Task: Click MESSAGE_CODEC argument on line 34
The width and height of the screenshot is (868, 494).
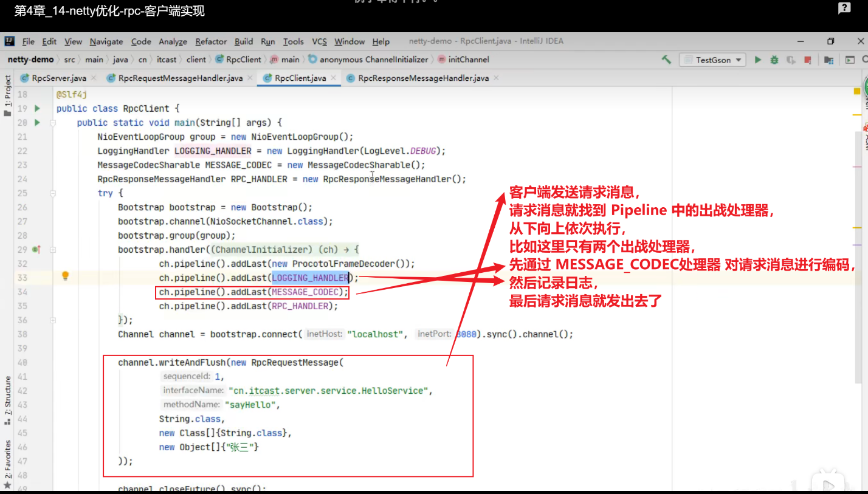Action: pos(305,292)
